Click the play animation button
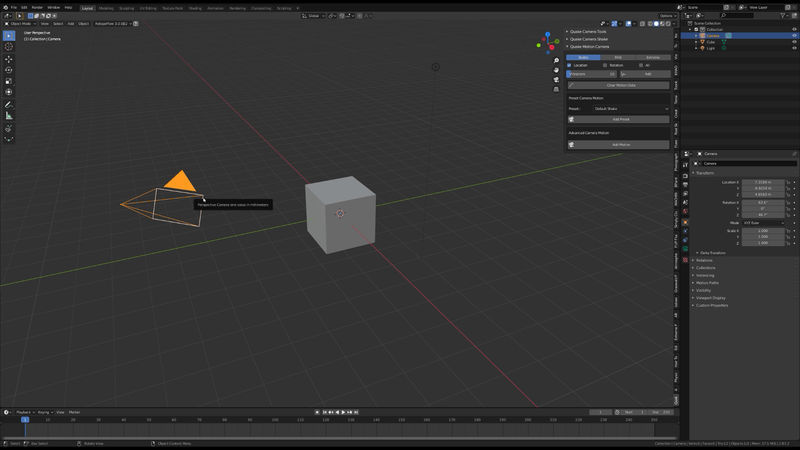 (x=343, y=412)
